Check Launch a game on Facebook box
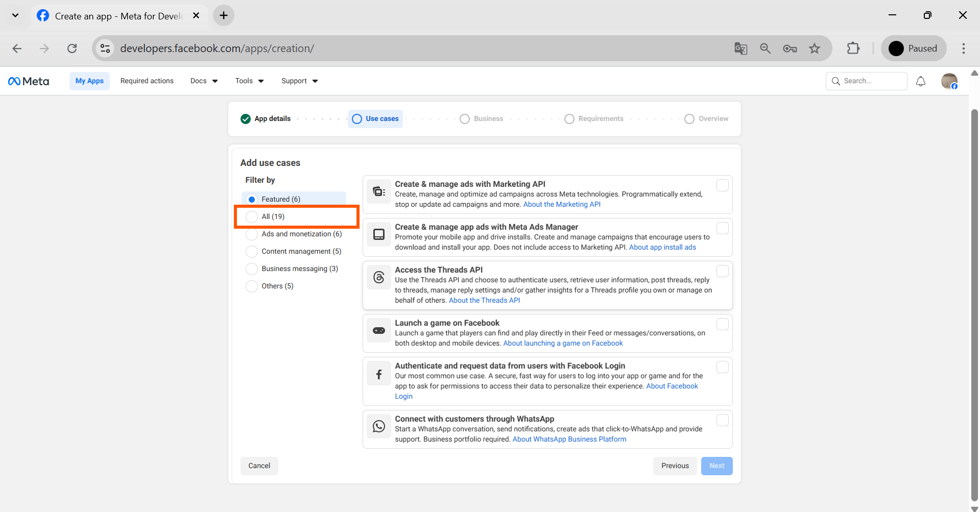 [723, 324]
